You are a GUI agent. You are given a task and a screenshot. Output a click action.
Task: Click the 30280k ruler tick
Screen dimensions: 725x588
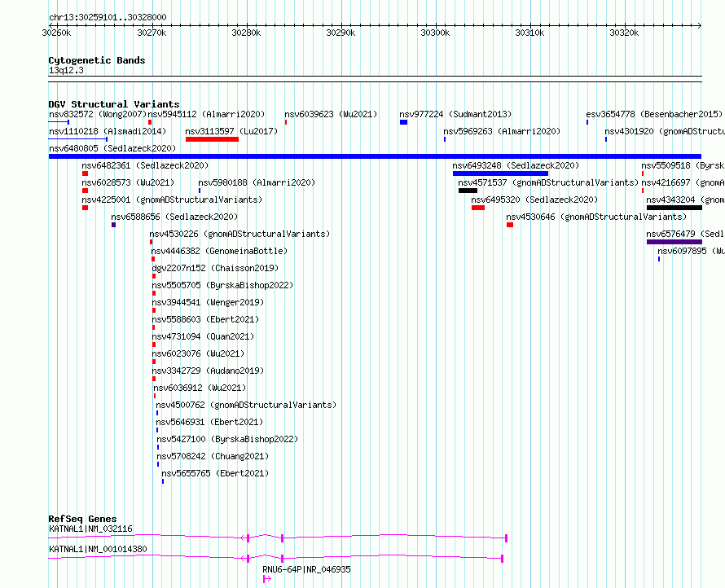tap(247, 33)
